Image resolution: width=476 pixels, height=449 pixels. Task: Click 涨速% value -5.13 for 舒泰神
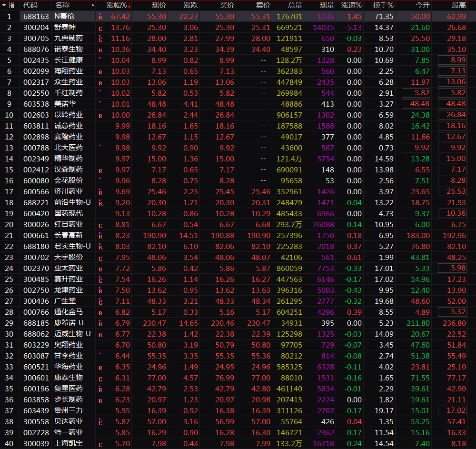pos(353,27)
